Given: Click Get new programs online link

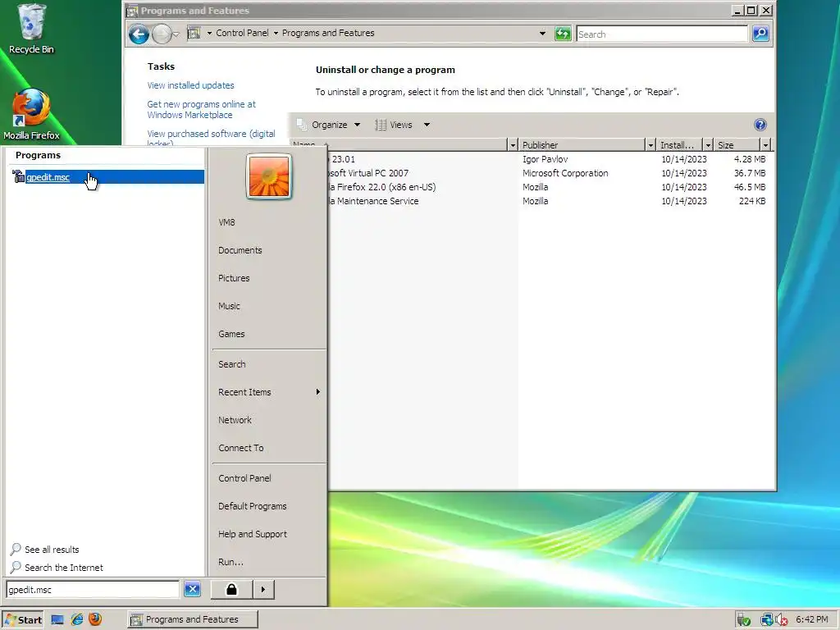Looking at the screenshot, I should (202, 109).
